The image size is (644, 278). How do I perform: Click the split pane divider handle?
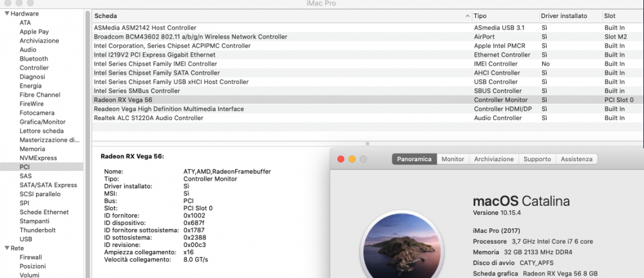click(x=368, y=144)
